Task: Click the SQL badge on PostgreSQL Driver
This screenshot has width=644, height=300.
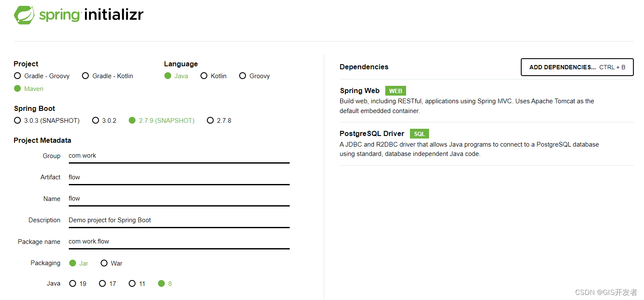Action: tap(419, 133)
